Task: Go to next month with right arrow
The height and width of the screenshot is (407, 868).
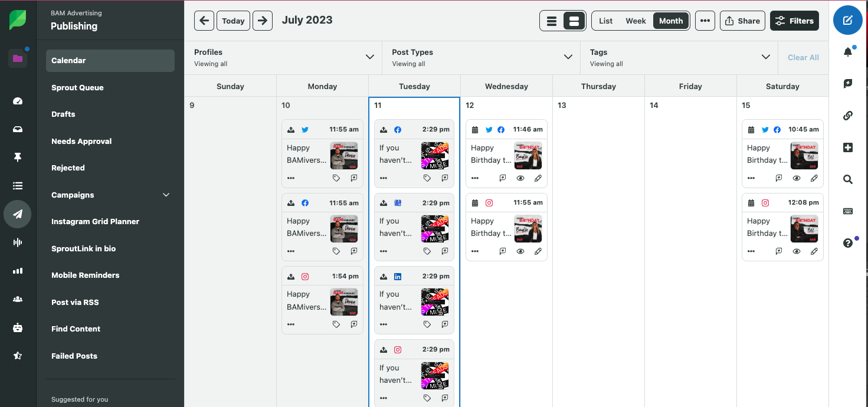Action: click(x=263, y=21)
